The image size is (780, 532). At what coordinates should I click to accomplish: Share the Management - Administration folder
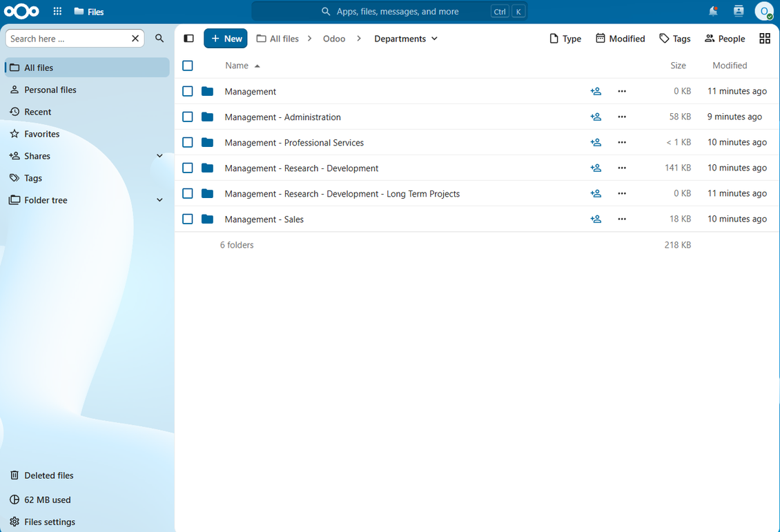coord(596,117)
